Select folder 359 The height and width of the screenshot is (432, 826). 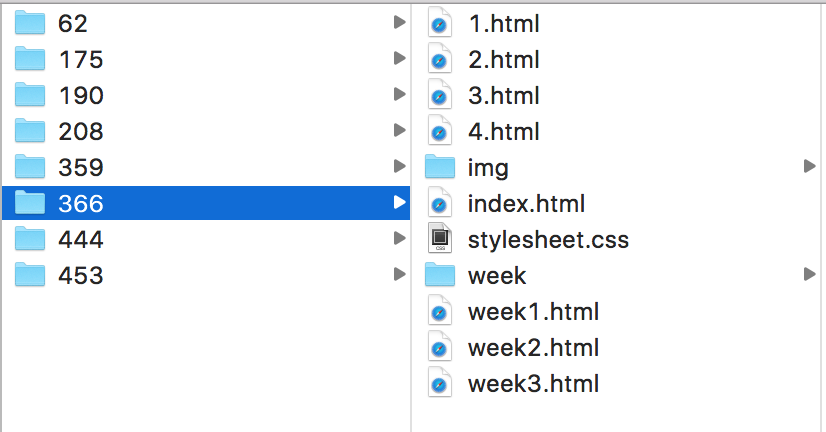tap(206, 167)
